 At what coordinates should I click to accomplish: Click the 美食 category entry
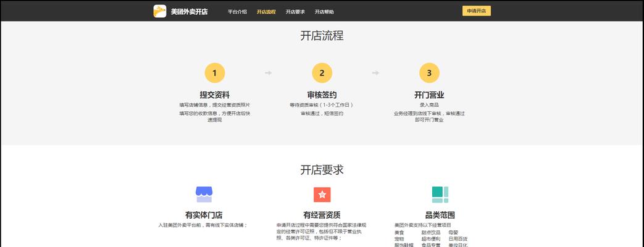tap(399, 233)
